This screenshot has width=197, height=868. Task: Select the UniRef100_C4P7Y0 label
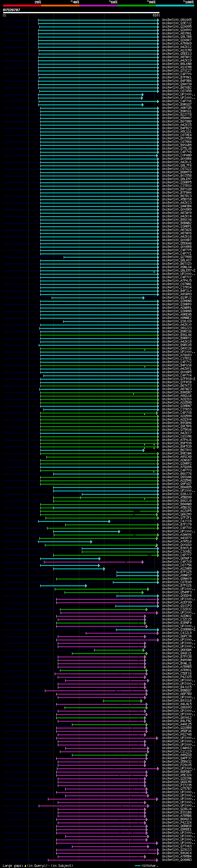[176, 74]
